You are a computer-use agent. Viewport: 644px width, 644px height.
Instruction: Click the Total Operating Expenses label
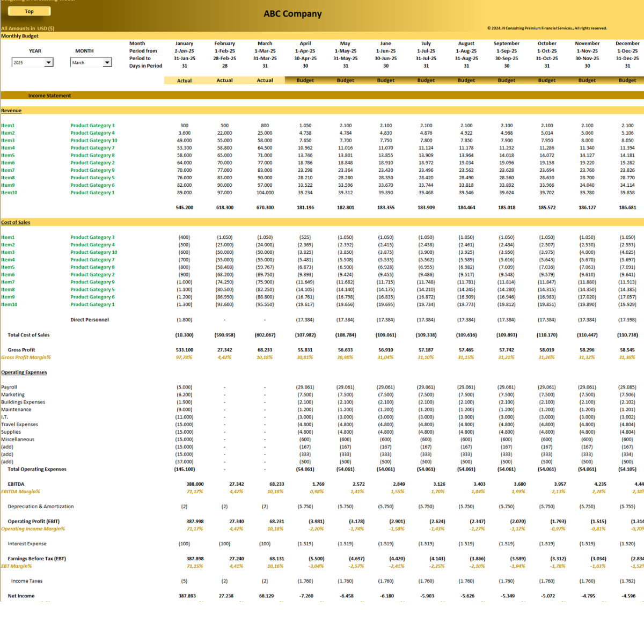[37, 469]
